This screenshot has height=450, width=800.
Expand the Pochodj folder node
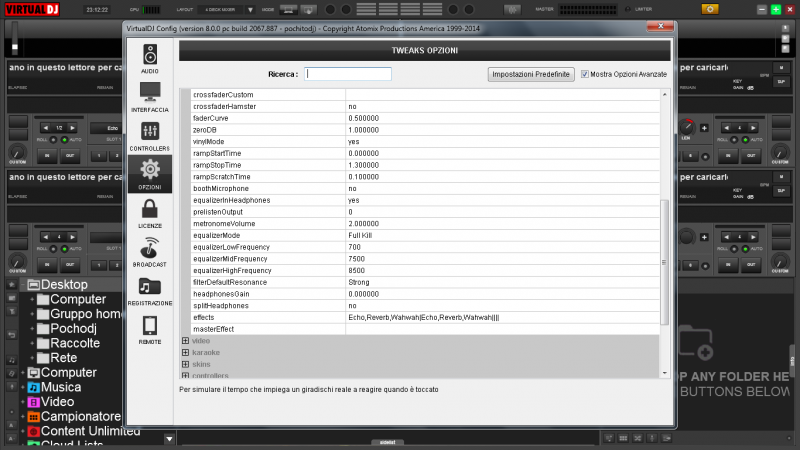[32, 329]
